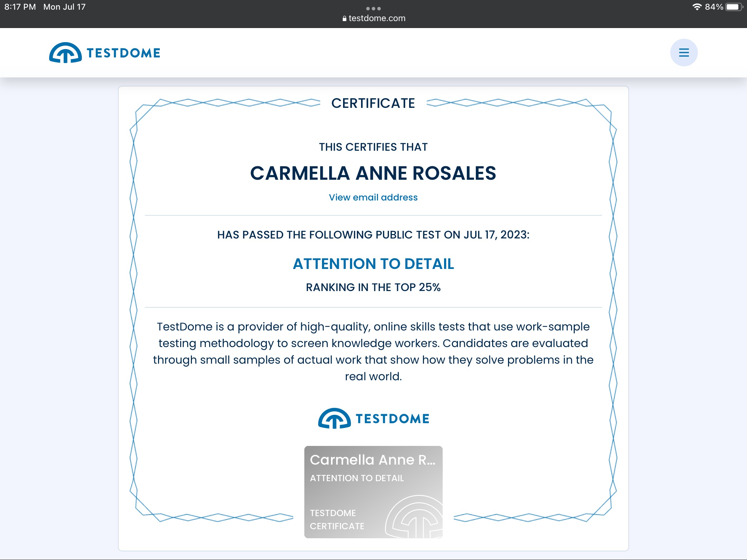Click the CARMELLA ANNE ROSALES name heading
The height and width of the screenshot is (560, 747).
point(373,173)
